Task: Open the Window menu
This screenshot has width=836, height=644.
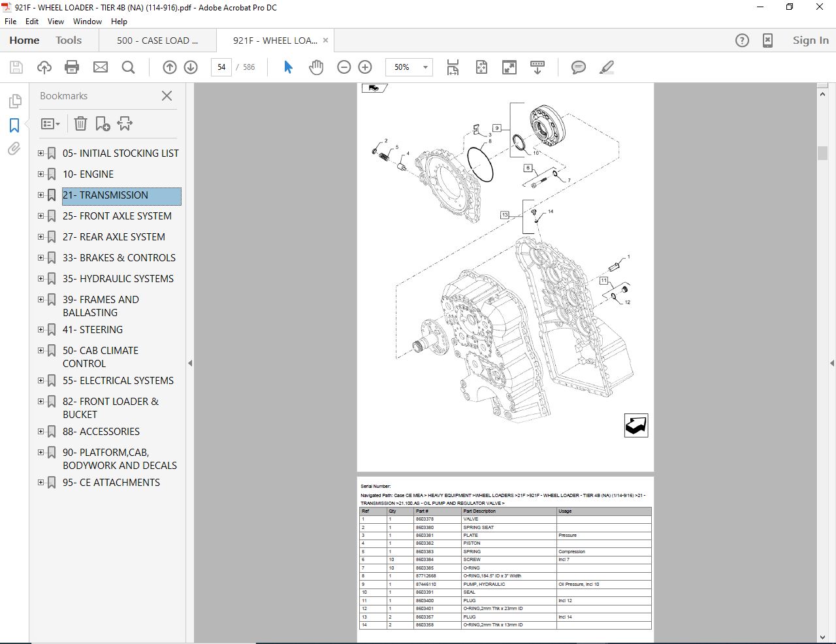Action: tap(87, 21)
